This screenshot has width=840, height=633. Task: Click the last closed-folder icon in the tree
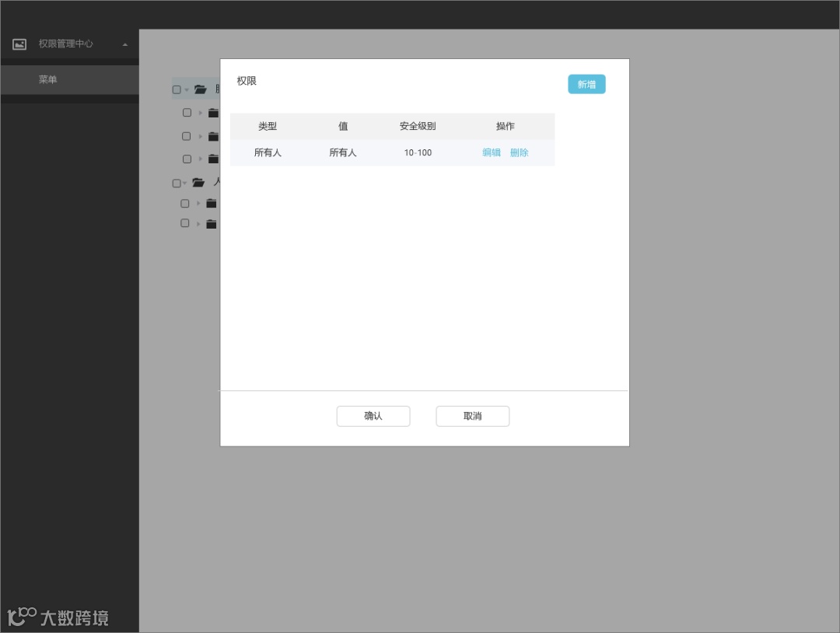coord(212,224)
